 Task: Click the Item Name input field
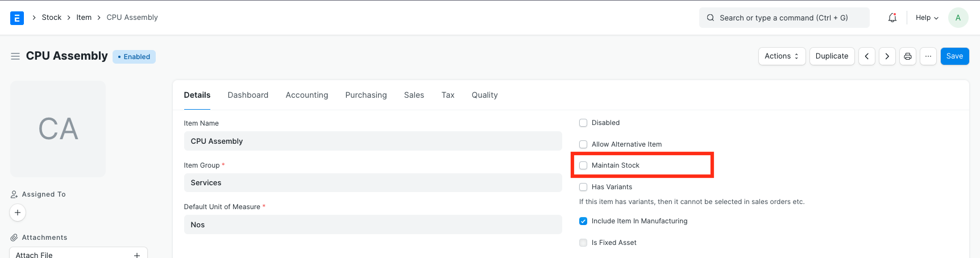coord(372,141)
